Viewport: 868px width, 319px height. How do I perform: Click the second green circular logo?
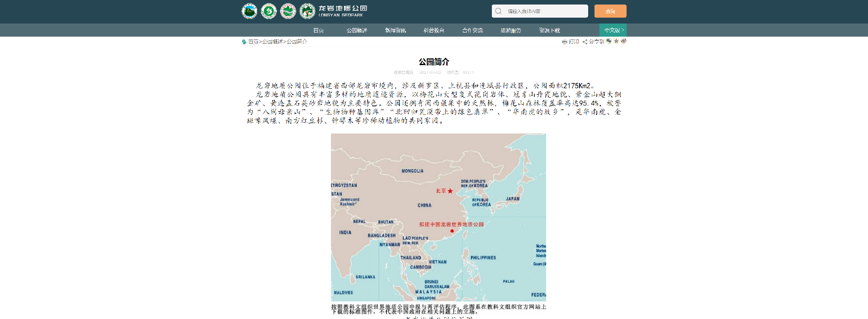(x=269, y=11)
